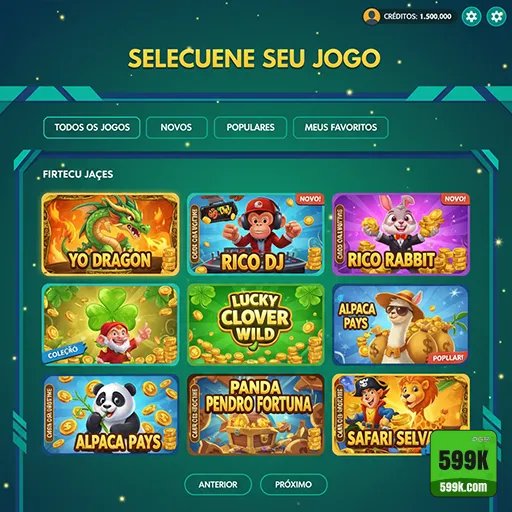Open the first settings gear icon
Viewport: 512px width, 512px height.
click(471, 16)
